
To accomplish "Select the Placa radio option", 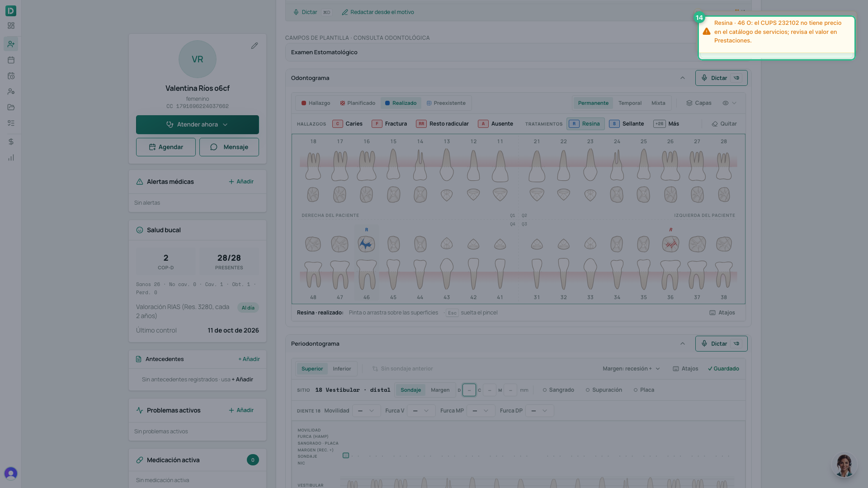I will coord(644,390).
